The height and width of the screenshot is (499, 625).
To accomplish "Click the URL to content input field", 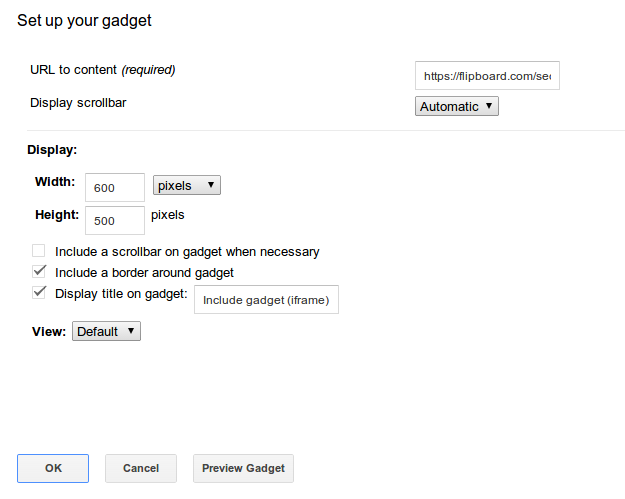I will click(x=487, y=75).
